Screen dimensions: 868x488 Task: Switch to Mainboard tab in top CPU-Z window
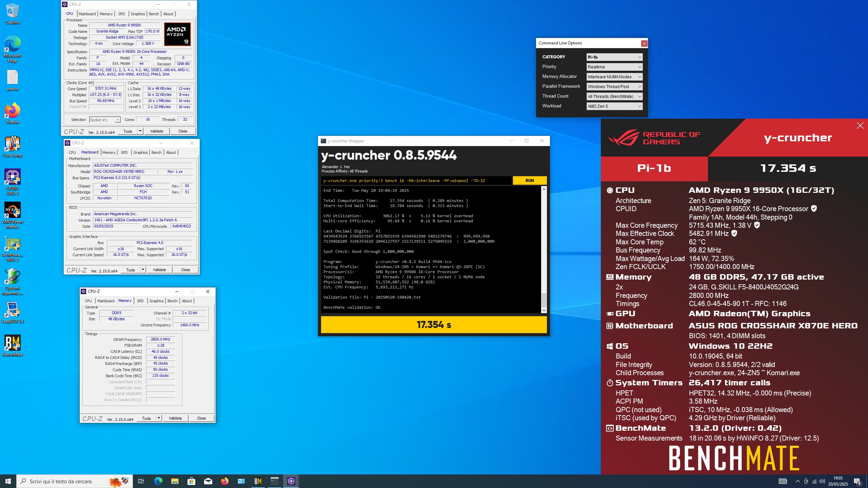87,14
